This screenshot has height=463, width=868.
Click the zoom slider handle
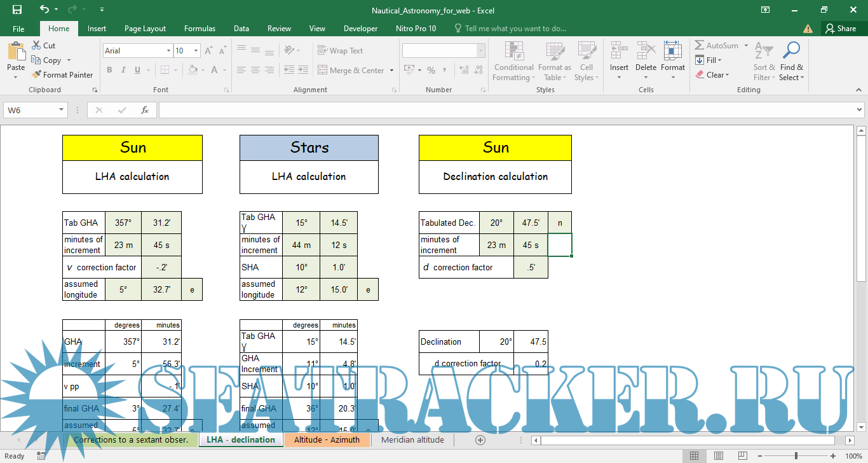point(796,456)
